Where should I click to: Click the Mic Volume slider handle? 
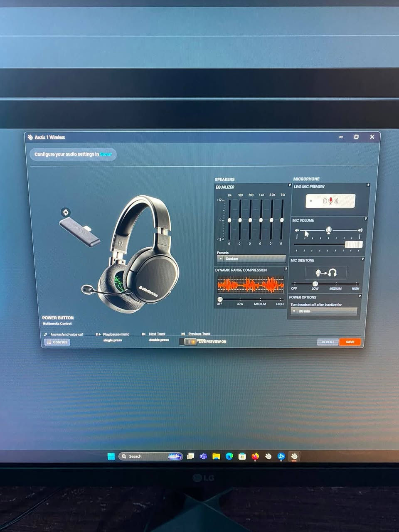[x=354, y=244]
